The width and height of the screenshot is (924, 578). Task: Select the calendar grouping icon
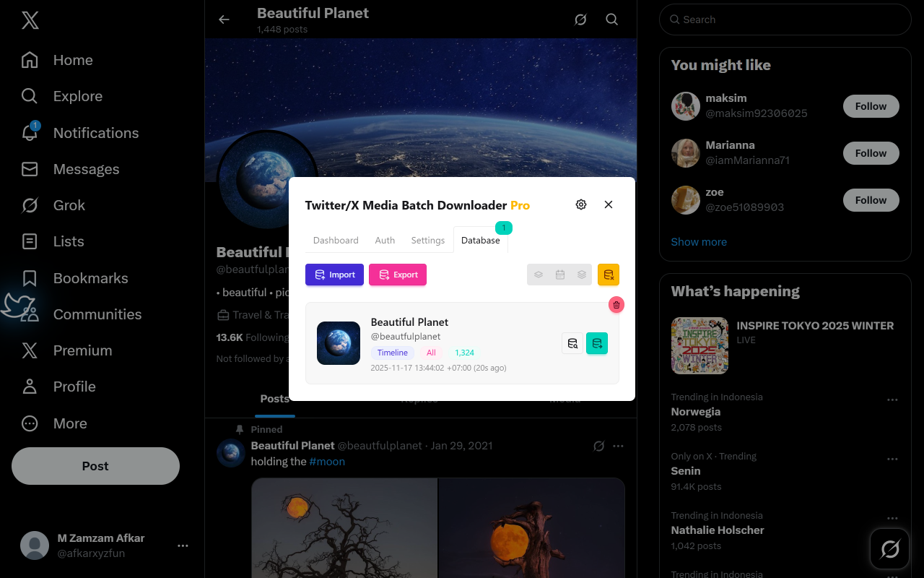point(559,275)
